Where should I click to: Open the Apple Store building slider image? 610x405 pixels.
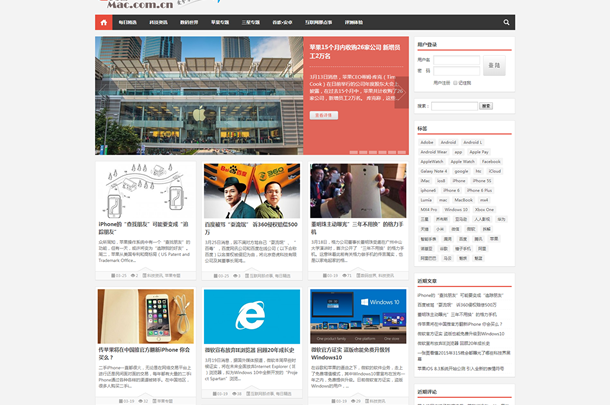(199, 96)
